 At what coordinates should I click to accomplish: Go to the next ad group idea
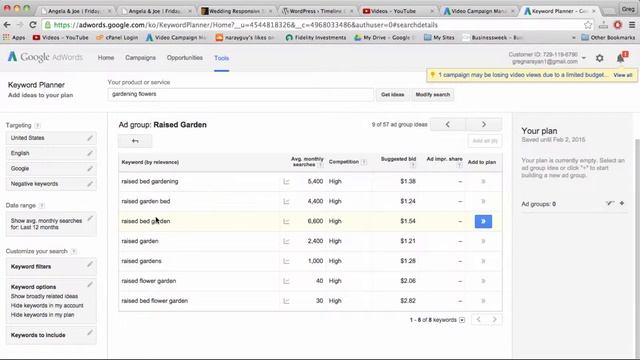[x=484, y=124]
